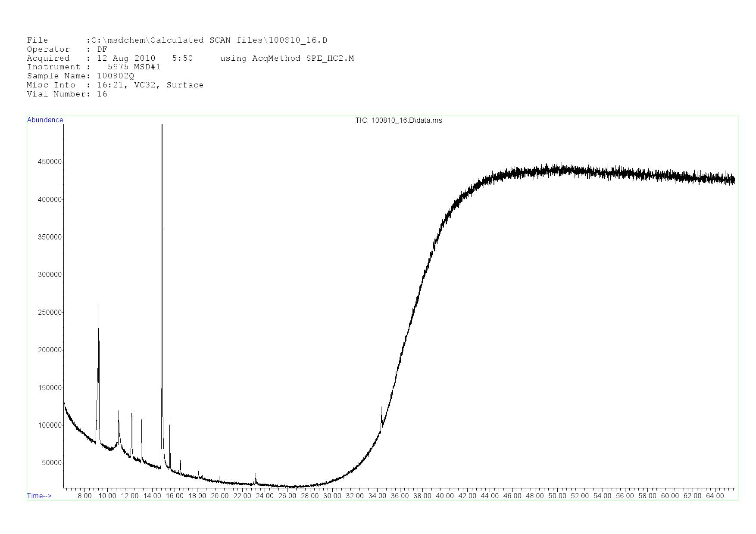This screenshot has height=534, width=756.
Task: Select the Time--> x-axis label
Action: point(39,496)
